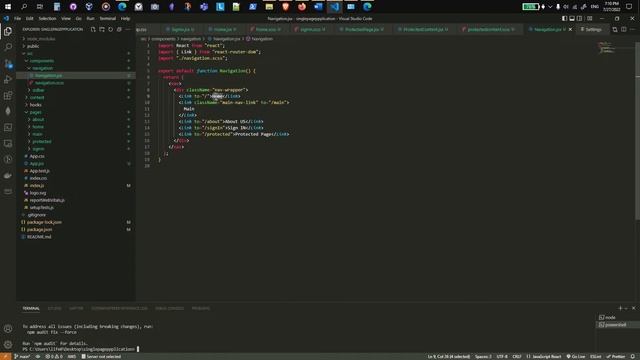Open Windows Start button
640x360 pixels.
pyautogui.click(x=8, y=7)
